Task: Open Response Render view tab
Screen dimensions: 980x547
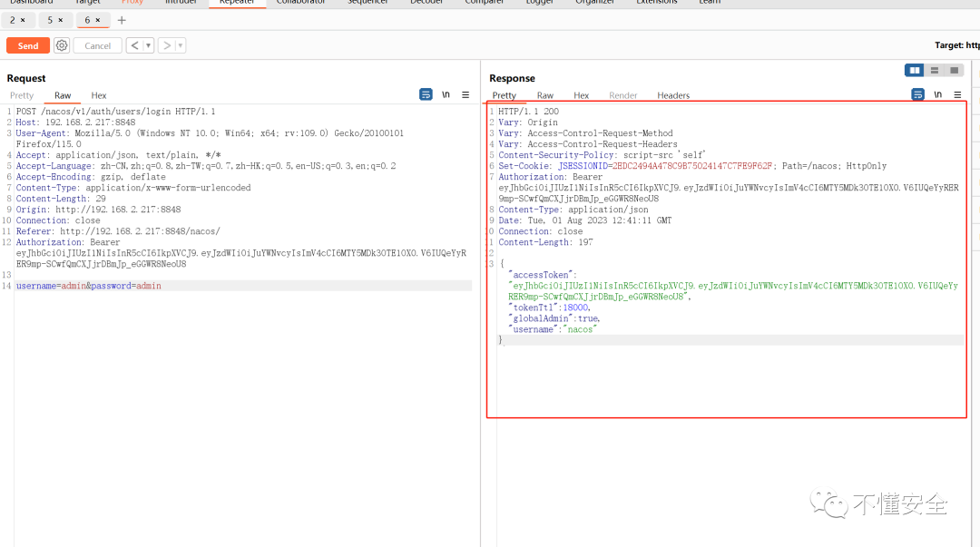Action: 623,95
